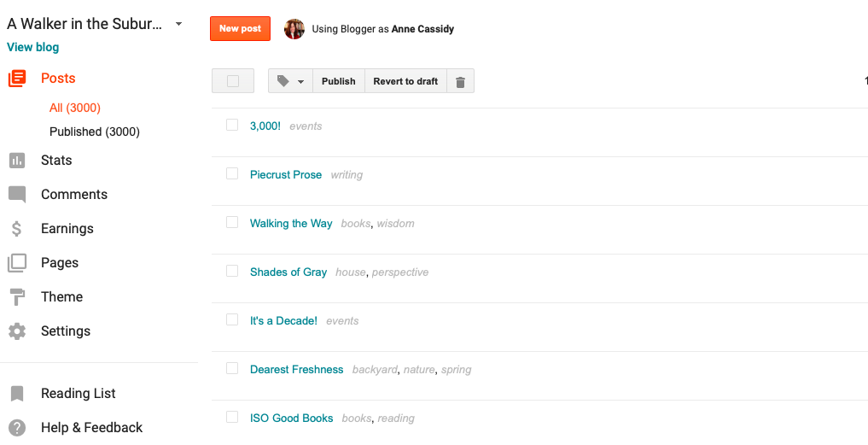
Task: Open Theme via the paint roller icon
Action: click(17, 297)
